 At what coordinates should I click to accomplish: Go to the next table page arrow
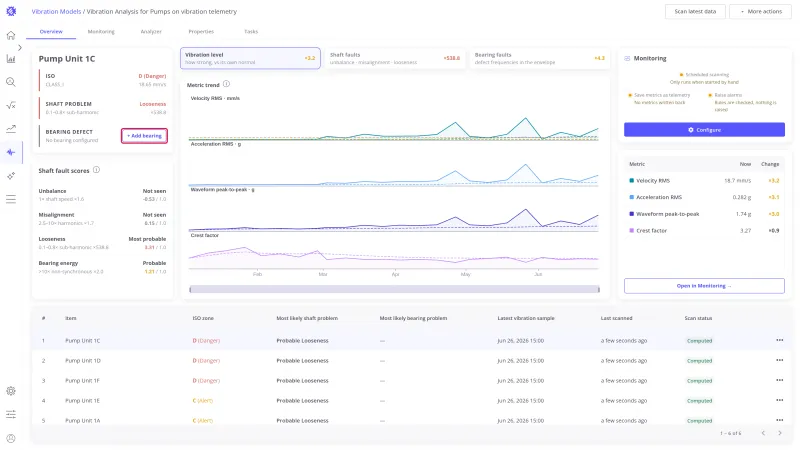coord(780,433)
